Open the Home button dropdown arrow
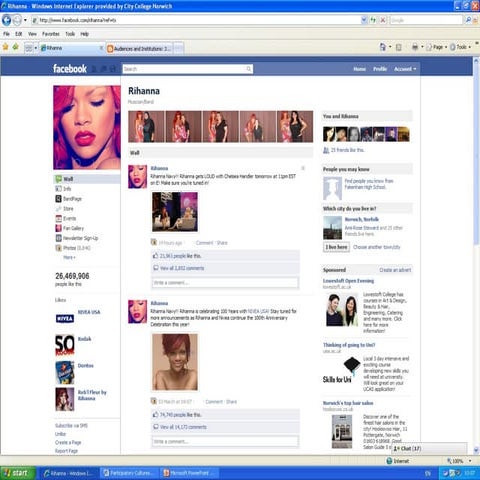The width and height of the screenshot is (480, 480). pyautogui.click(x=390, y=47)
